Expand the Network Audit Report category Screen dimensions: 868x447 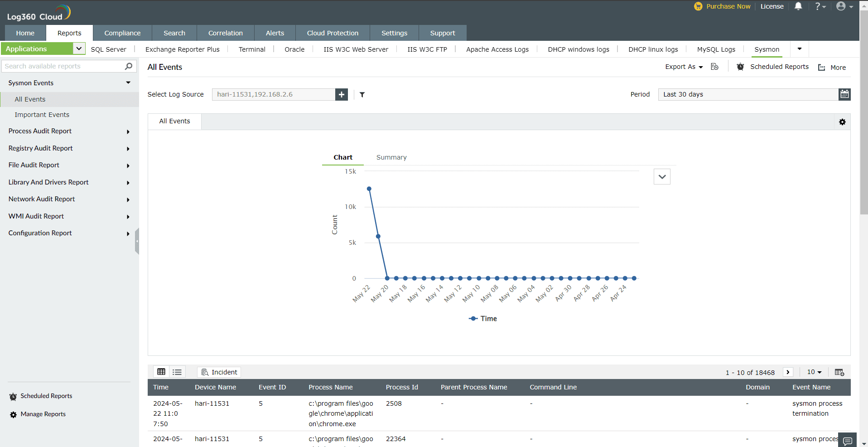pyautogui.click(x=128, y=199)
